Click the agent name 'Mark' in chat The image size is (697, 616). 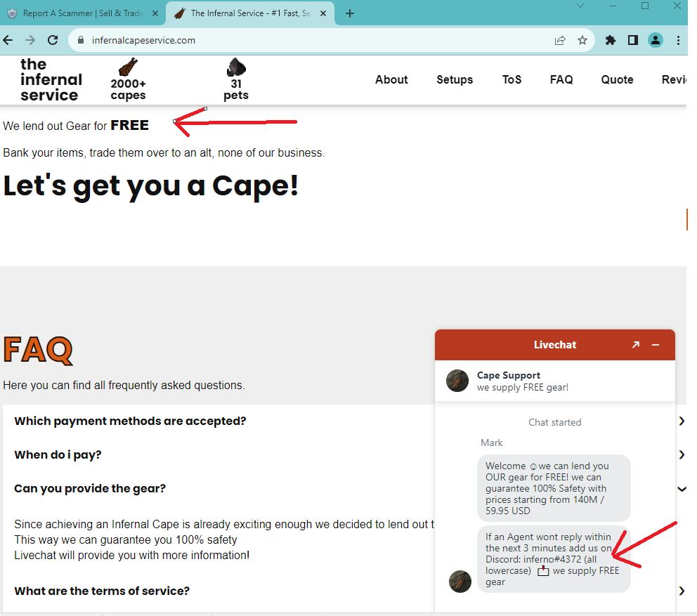coord(492,443)
